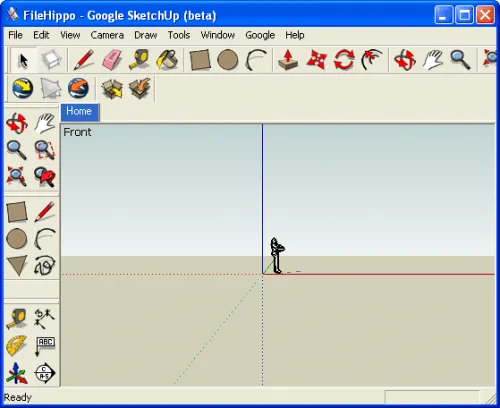Click the Toggle Terrain icon

pyautogui.click(x=51, y=88)
